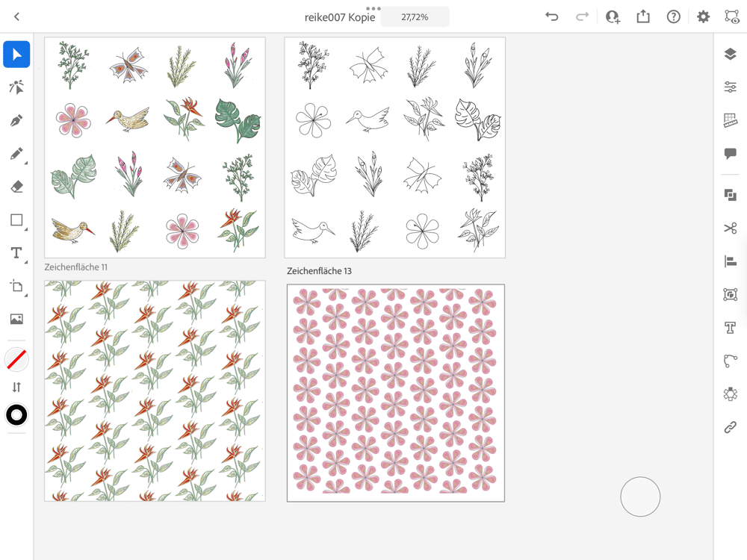Invite collaborators to document
This screenshot has height=560, width=747.
coord(613,16)
